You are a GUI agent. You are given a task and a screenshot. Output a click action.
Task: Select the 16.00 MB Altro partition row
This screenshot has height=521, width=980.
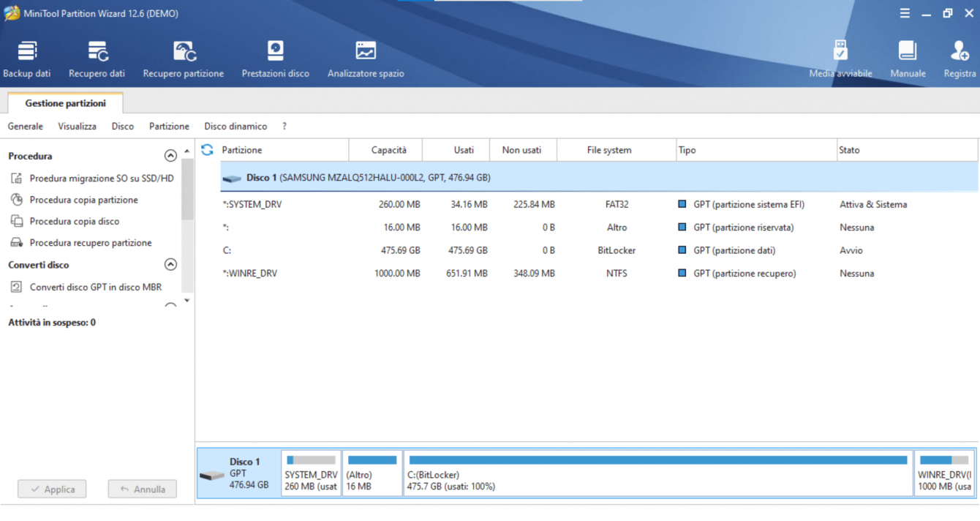[599, 228]
